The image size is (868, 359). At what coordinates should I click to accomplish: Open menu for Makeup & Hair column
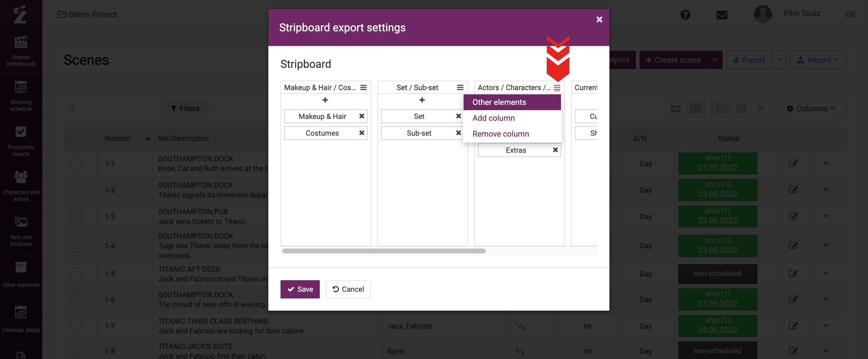(x=363, y=88)
